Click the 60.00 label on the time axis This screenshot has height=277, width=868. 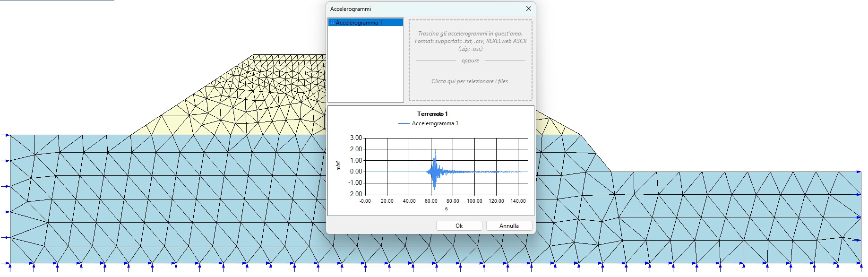point(431,201)
